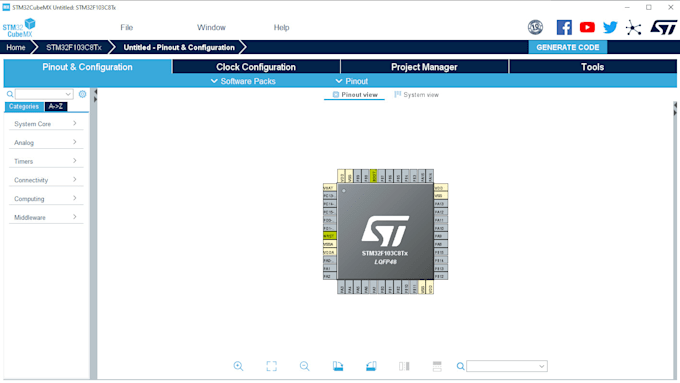Click the System view flag icon
This screenshot has width=680, height=383.
(x=397, y=95)
